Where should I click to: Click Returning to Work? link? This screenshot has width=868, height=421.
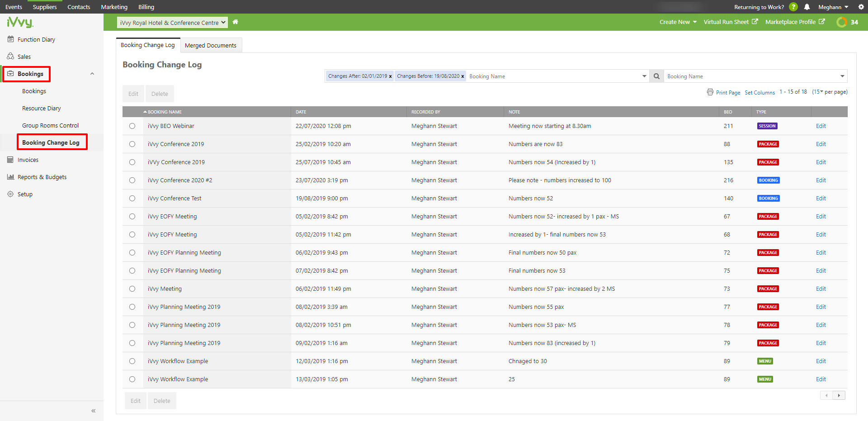[x=759, y=7]
